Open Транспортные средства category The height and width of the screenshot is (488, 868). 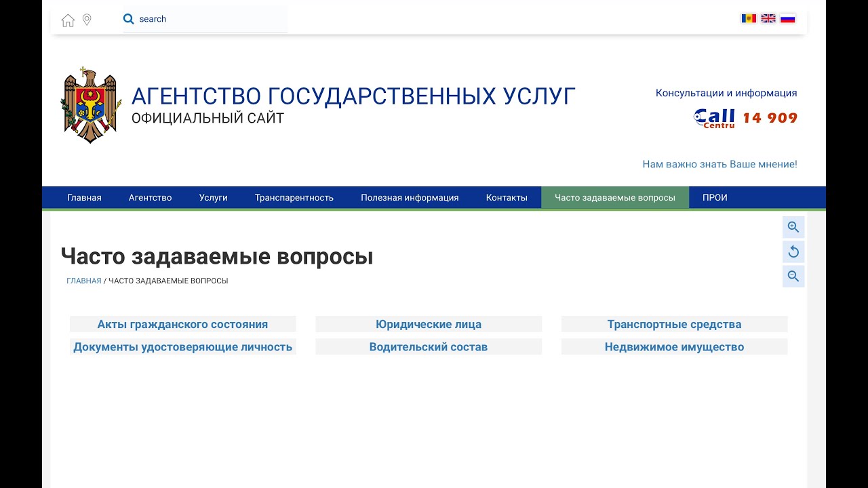[x=674, y=325]
